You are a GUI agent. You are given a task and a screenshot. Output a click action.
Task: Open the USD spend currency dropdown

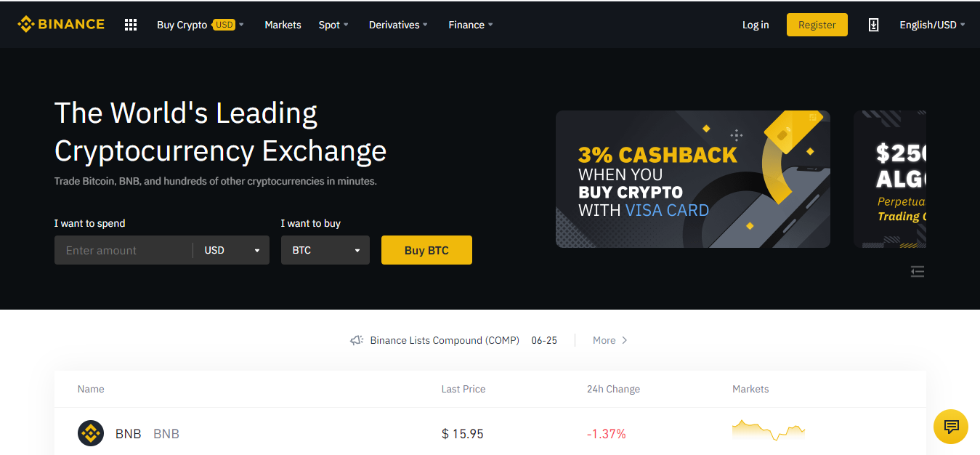tap(232, 250)
